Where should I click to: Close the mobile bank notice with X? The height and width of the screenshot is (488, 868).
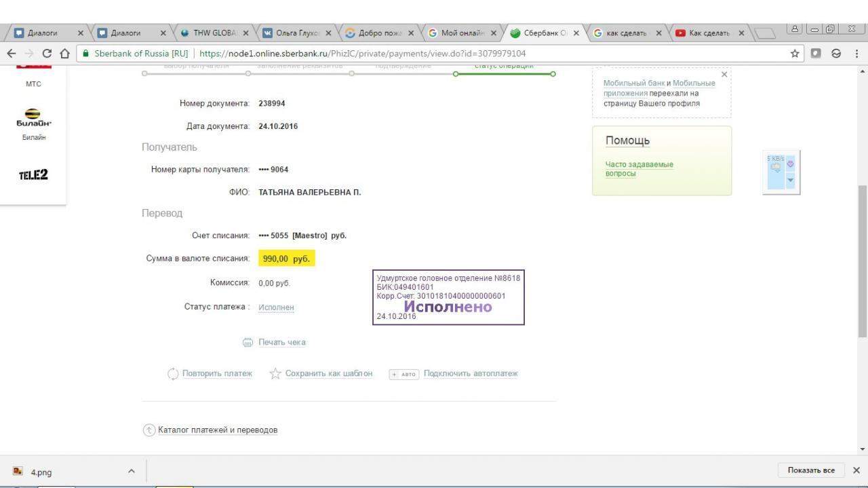click(724, 75)
